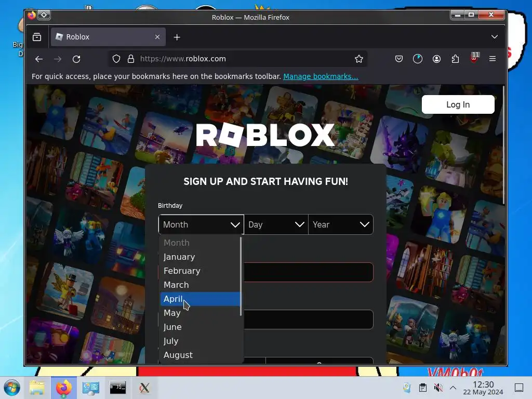
Task: Open the Year dropdown
Action: coord(341,224)
